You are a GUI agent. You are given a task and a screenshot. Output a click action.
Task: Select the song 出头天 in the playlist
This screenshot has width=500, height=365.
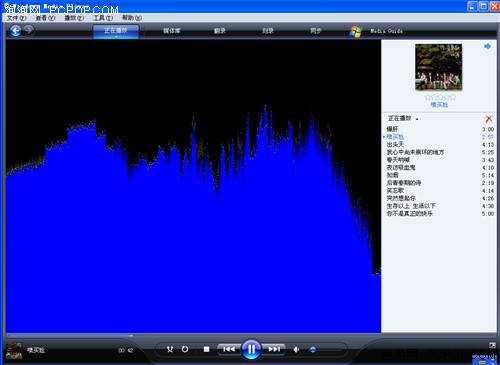click(x=395, y=144)
